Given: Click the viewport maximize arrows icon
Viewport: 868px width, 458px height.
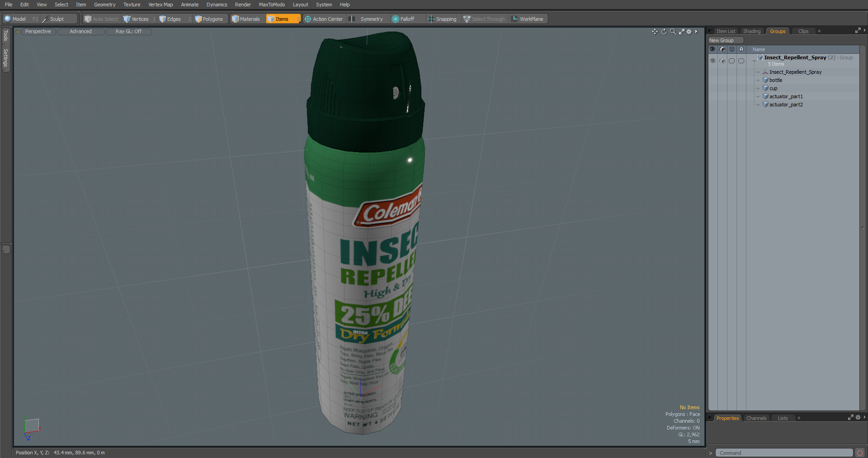Looking at the screenshot, I should pyautogui.click(x=681, y=32).
